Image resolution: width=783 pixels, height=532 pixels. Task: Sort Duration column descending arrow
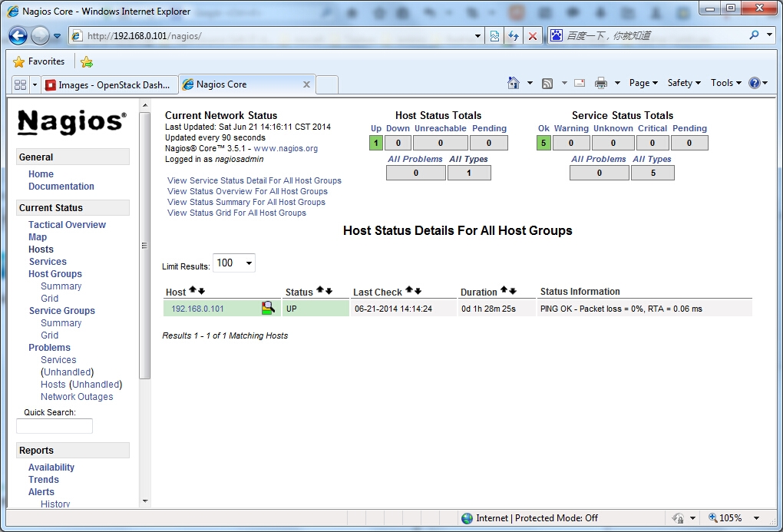coord(513,291)
